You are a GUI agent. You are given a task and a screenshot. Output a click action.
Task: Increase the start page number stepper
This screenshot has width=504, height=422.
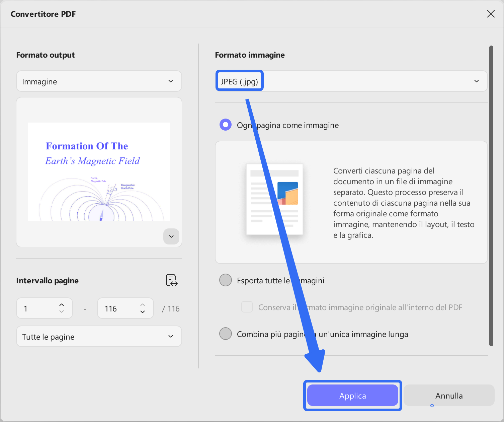pos(62,305)
